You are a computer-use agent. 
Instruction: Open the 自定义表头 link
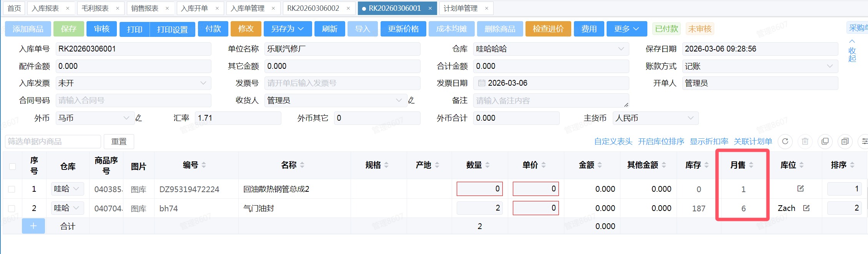pyautogui.click(x=613, y=141)
